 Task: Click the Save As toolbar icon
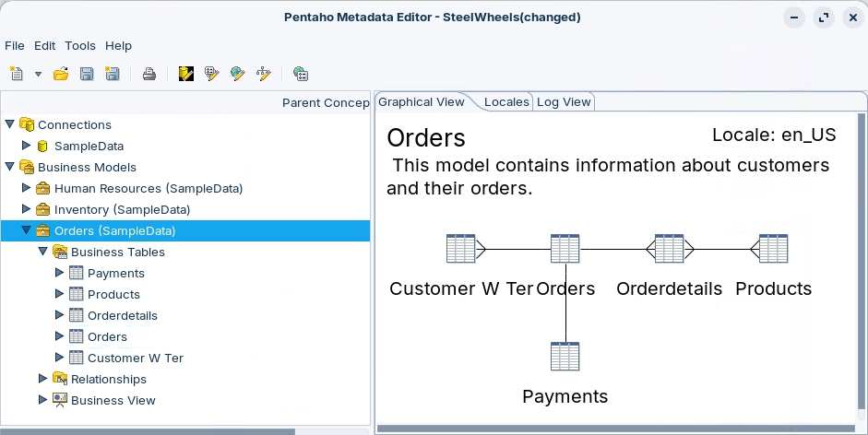(x=113, y=74)
